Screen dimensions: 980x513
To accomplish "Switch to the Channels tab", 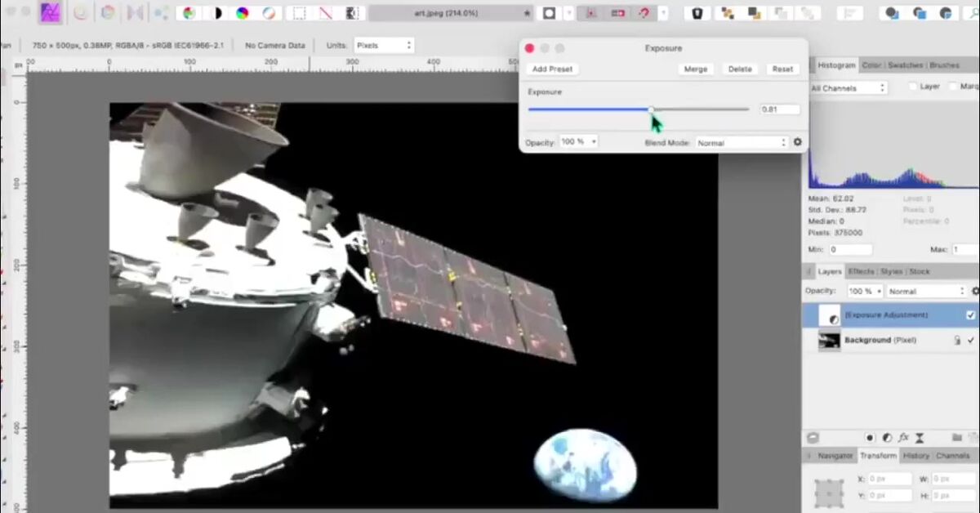I will click(953, 456).
